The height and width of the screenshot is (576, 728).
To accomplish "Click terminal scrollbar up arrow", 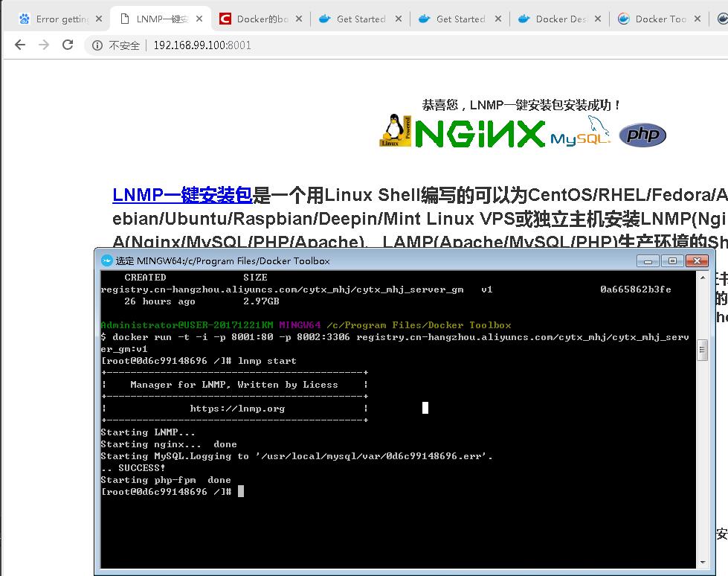I will click(703, 278).
